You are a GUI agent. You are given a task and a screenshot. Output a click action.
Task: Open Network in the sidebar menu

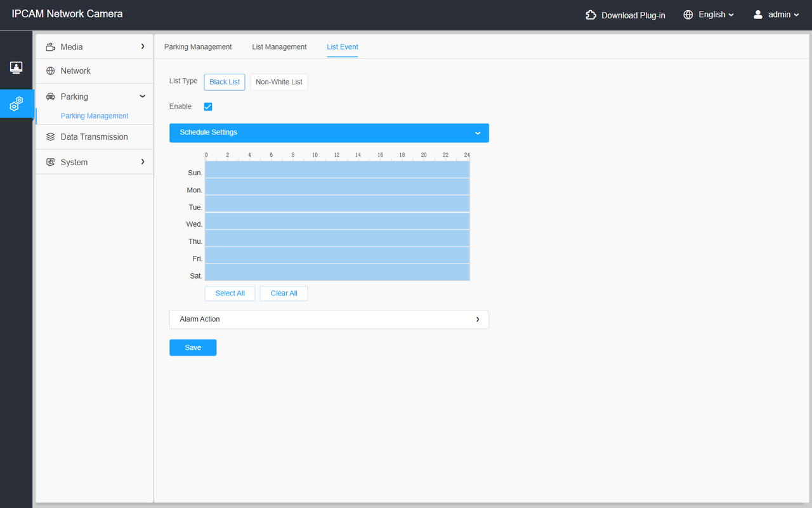[x=95, y=71]
